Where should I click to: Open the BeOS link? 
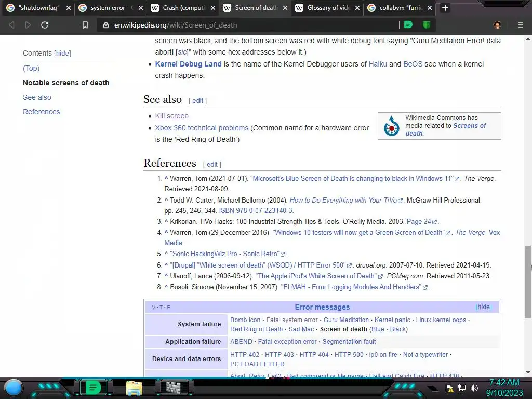413,64
